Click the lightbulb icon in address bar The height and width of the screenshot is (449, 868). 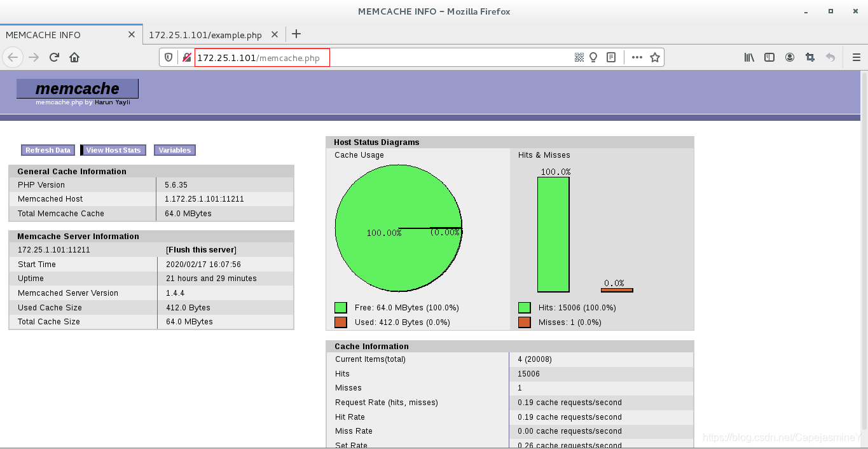(593, 57)
